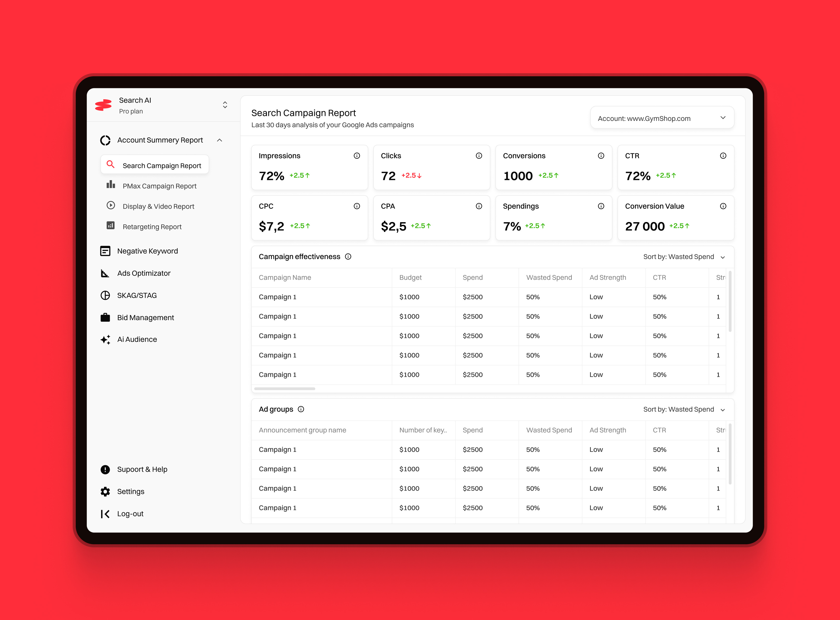Click info icon beside Ad groups heading
840x620 pixels.
[x=301, y=409]
